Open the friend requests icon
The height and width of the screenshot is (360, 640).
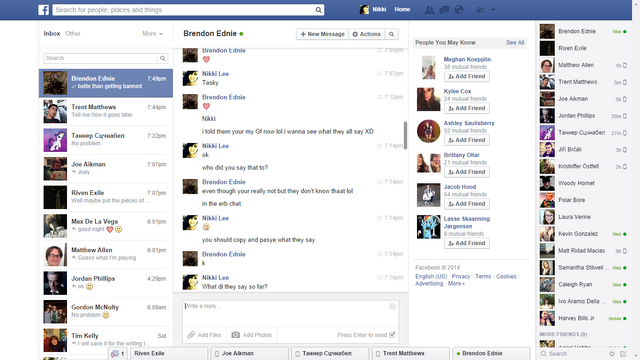[429, 10]
